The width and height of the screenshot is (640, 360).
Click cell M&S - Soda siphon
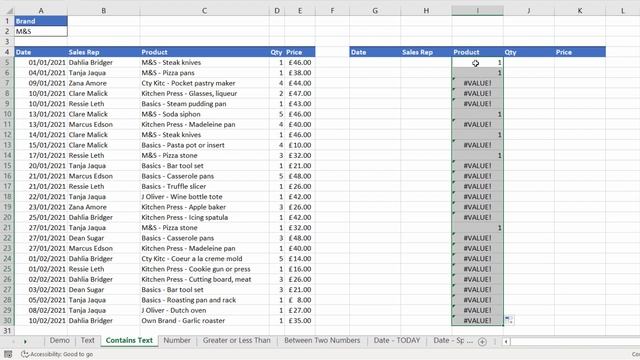point(204,114)
